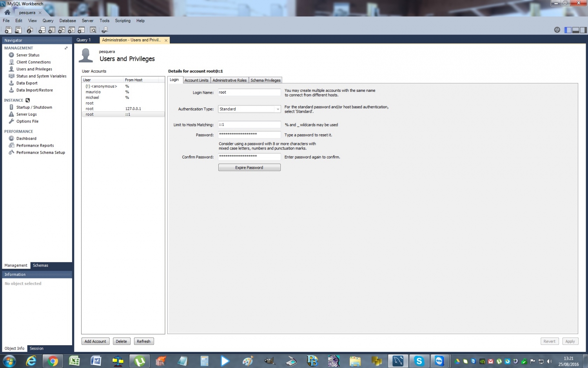The height and width of the screenshot is (368, 588).
Task: Select the michael user account row
Action: click(x=123, y=98)
